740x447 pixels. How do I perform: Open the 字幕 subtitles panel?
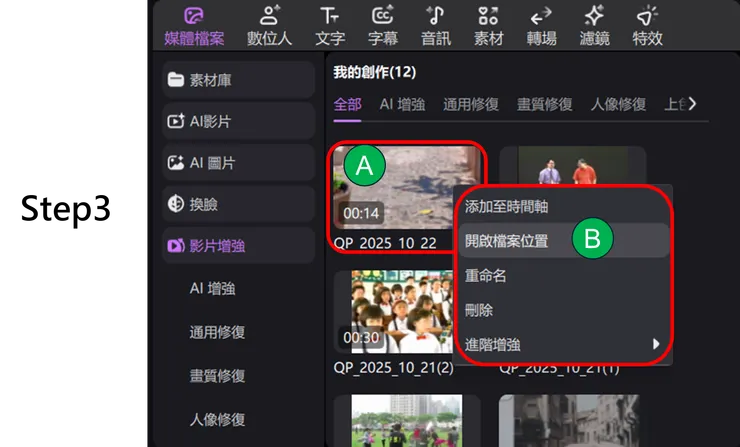point(383,26)
